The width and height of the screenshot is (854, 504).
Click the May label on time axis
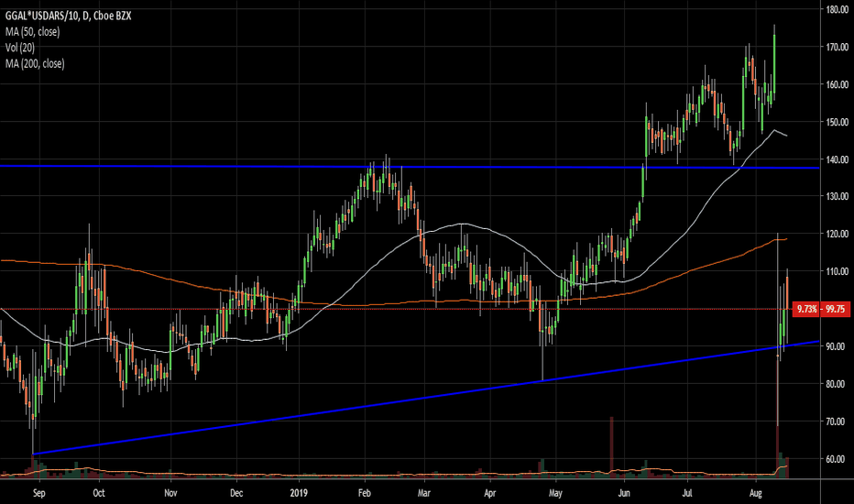tap(555, 493)
